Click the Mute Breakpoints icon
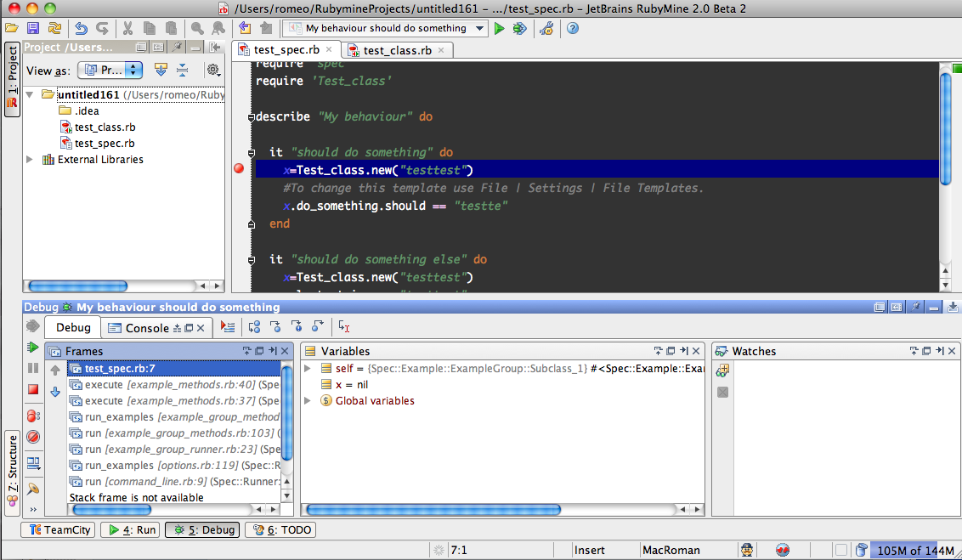This screenshot has width=962, height=560. point(33,437)
